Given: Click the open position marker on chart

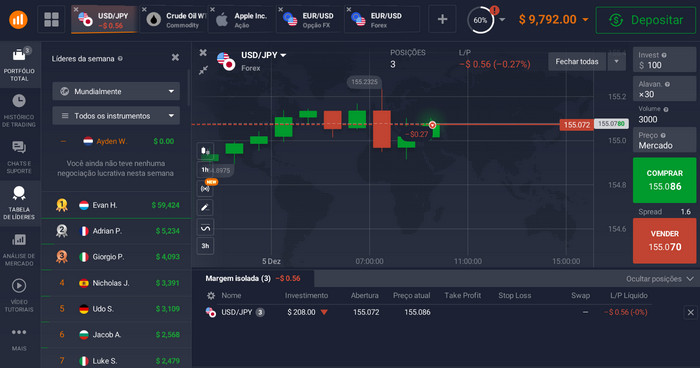Looking at the screenshot, I should 432,125.
